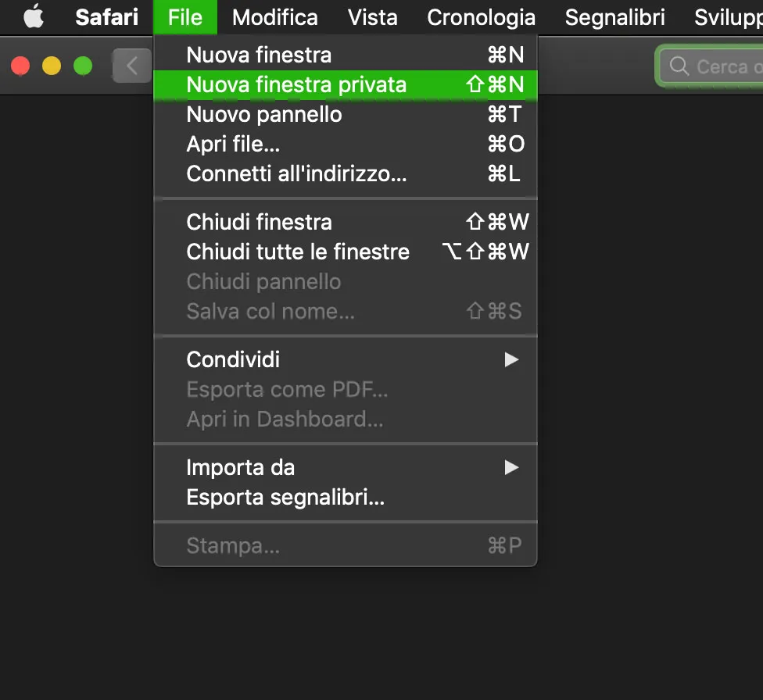The width and height of the screenshot is (763, 700).
Task: Select Nuova finestra privata
Action: click(x=296, y=84)
